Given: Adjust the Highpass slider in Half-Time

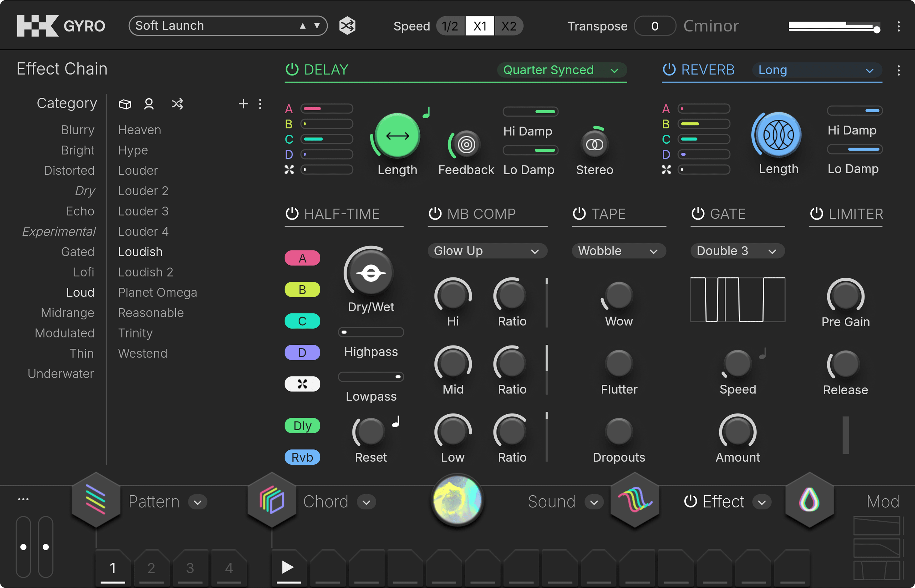Looking at the screenshot, I should point(371,332).
